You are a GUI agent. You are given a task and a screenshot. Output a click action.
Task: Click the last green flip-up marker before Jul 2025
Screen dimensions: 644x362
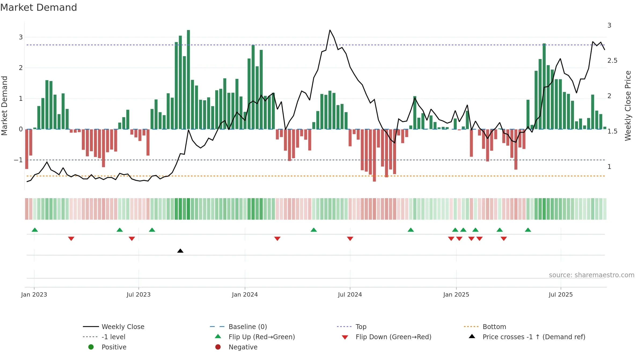[528, 230]
